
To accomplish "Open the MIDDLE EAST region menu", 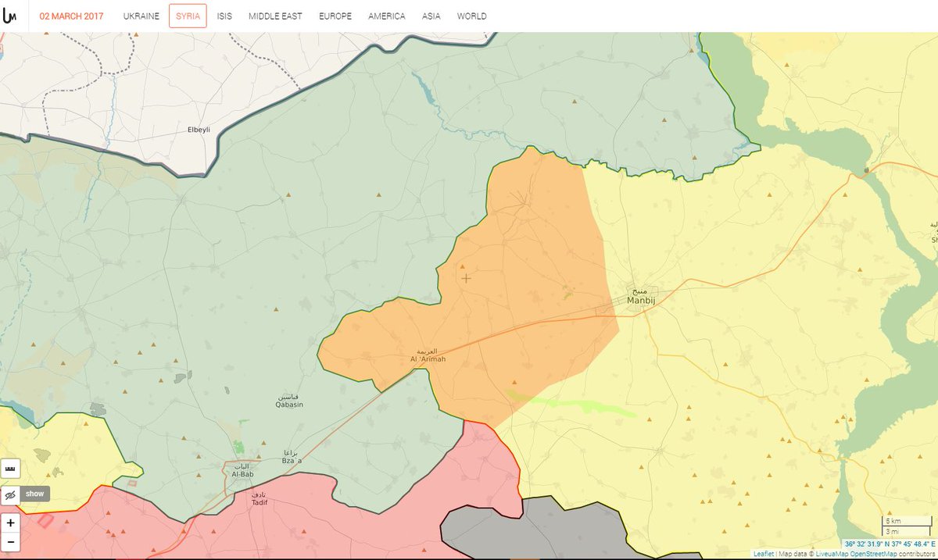I will pos(275,16).
